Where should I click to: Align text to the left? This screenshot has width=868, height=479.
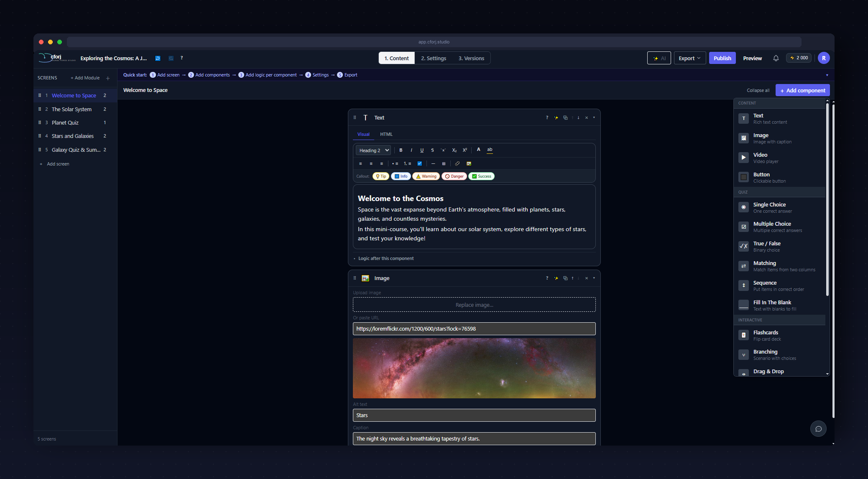[x=360, y=163]
